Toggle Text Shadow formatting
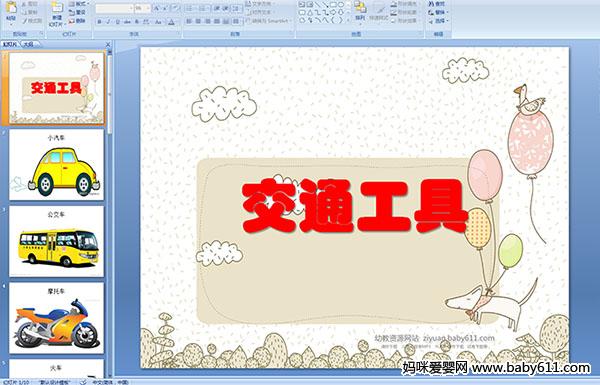Screen dimensions: 600x385 137,22
